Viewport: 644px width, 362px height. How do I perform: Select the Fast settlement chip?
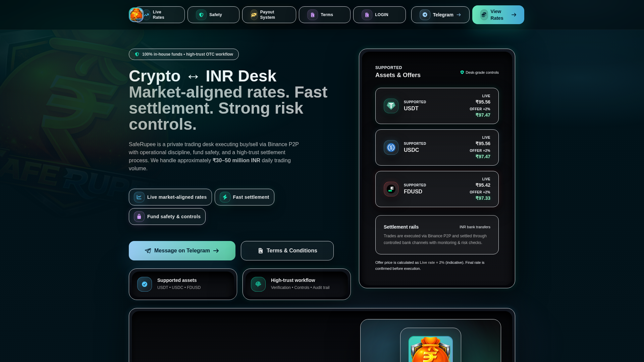(245, 197)
